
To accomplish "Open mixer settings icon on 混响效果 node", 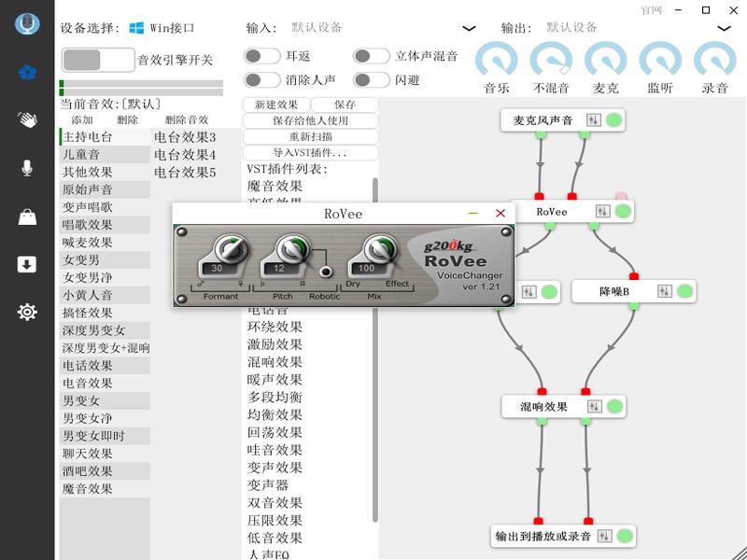I will point(594,406).
